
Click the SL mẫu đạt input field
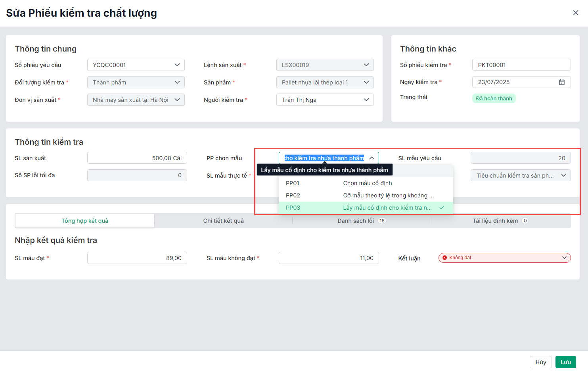click(137, 258)
